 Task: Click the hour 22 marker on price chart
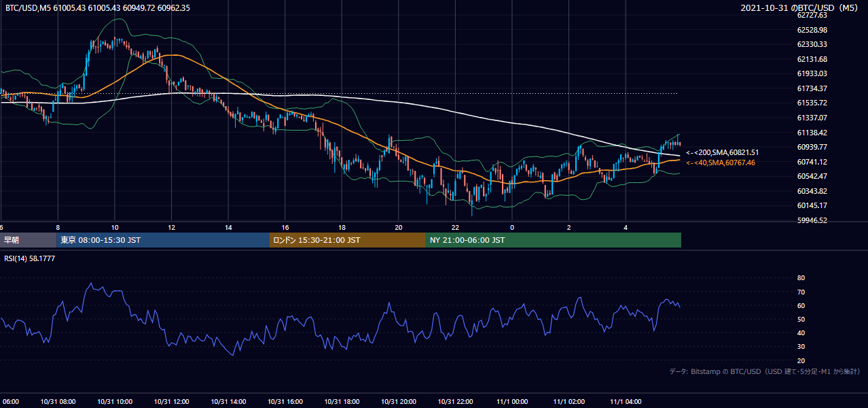[455, 227]
